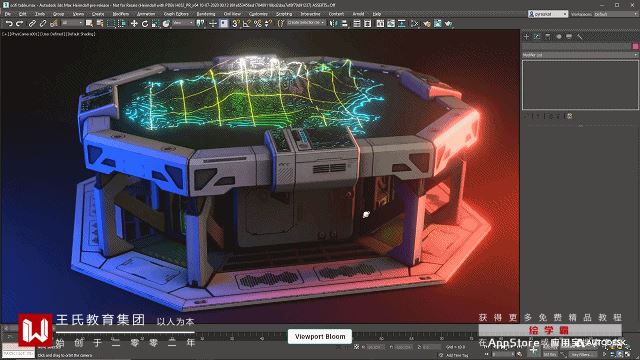Choose the Rectangular Selection Region tool
Image resolution: width=640 pixels, height=360 pixels.
click(x=111, y=24)
